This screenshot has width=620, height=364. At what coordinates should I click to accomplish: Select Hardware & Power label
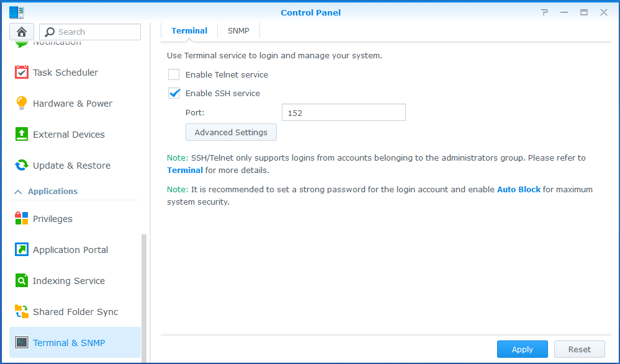click(x=73, y=103)
